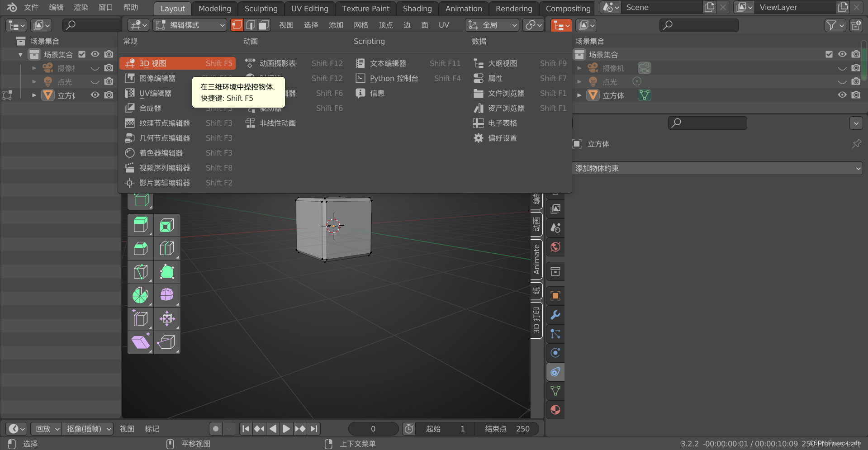The width and height of the screenshot is (868, 450).
Task: Select the Poly Build tool
Action: coord(167,272)
